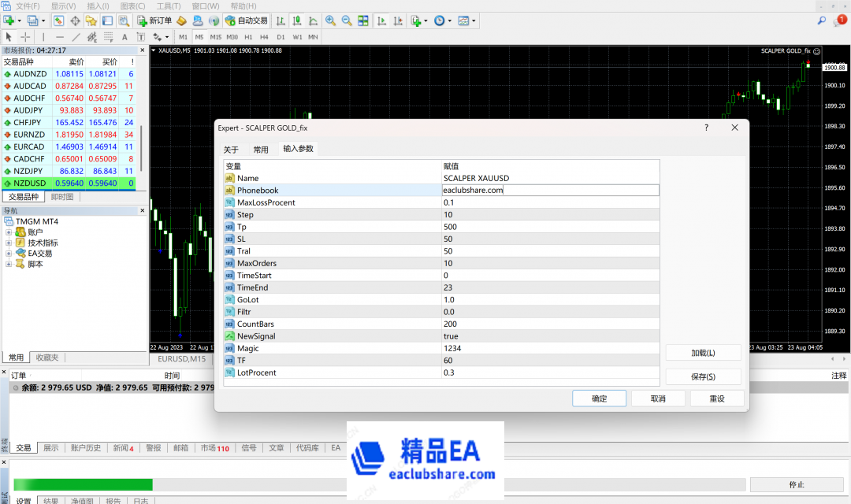Select the crosshair cursor tool
Screen dimensions: 851x504
(25, 37)
